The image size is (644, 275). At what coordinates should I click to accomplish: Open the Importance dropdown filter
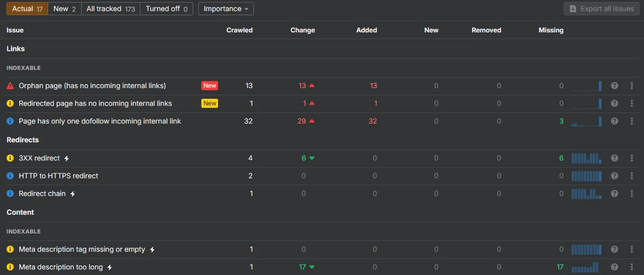pyautogui.click(x=226, y=9)
